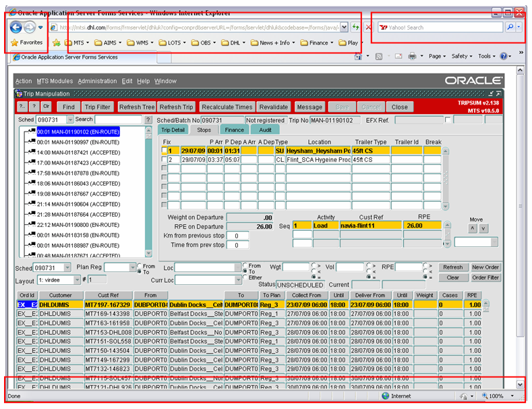Click the Revalidate button
Viewport: 532px width, 409px height.
tap(274, 107)
